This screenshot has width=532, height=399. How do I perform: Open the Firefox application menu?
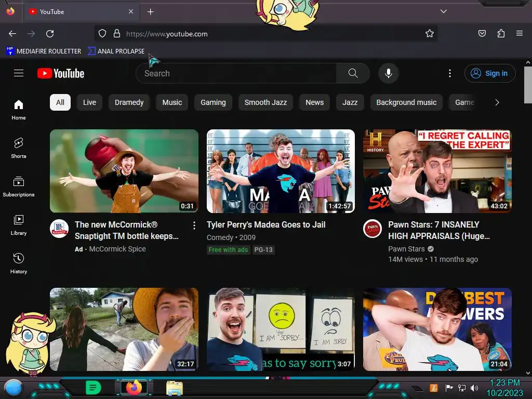(x=519, y=33)
